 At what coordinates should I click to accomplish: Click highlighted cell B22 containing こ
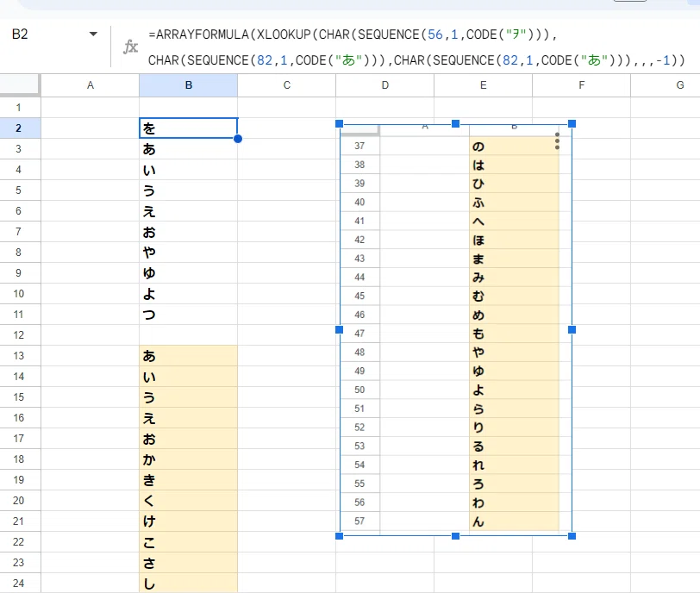189,542
